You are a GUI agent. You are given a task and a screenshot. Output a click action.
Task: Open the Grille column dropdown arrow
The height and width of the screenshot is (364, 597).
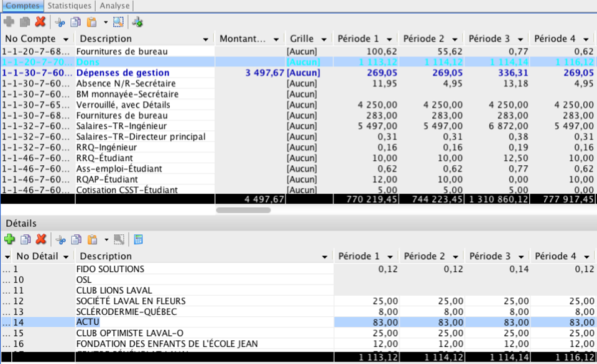324,40
